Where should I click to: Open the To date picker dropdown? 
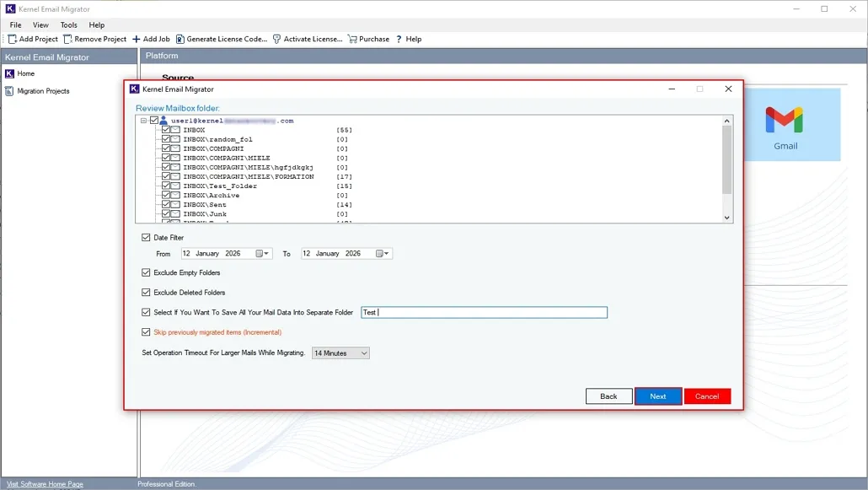pos(383,254)
